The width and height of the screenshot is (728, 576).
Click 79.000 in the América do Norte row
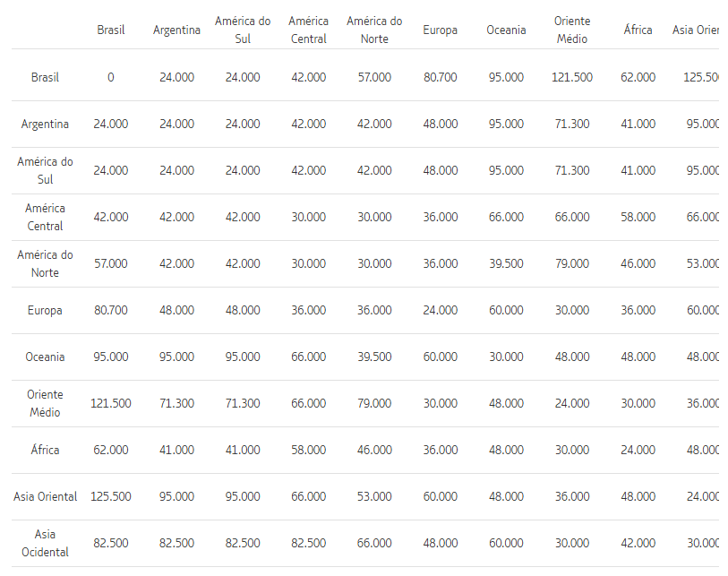571,263
